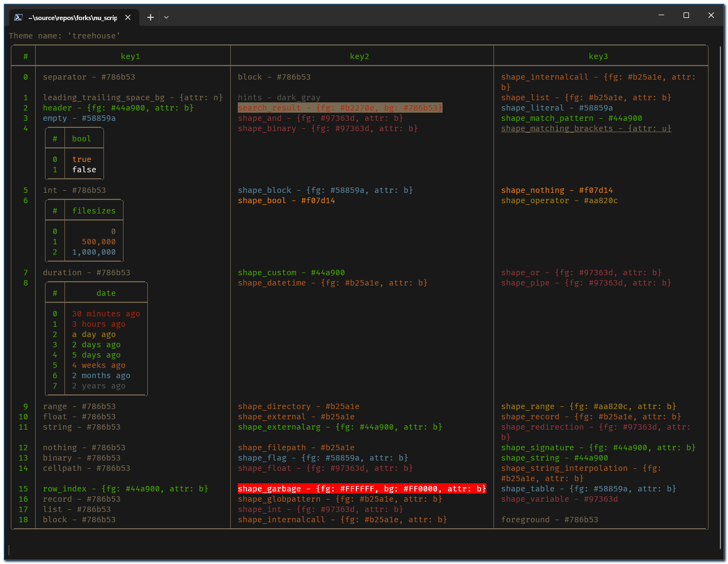Click the 'filesizes' nested table header
Image resolution: width=728 pixels, height=564 pixels.
pos(94,211)
